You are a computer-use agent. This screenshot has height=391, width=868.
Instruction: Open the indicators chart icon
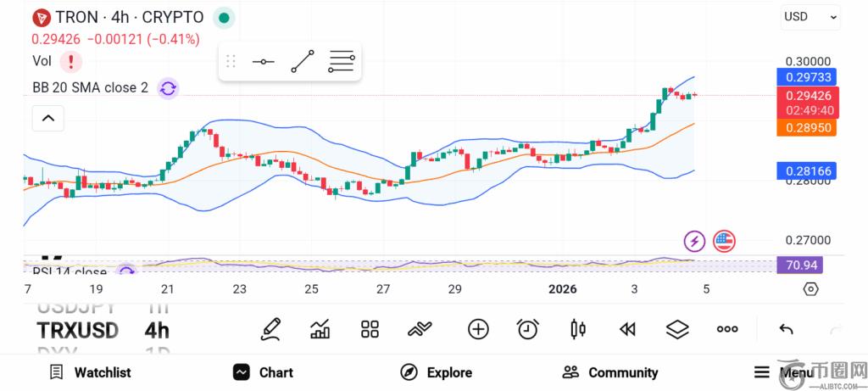point(320,330)
